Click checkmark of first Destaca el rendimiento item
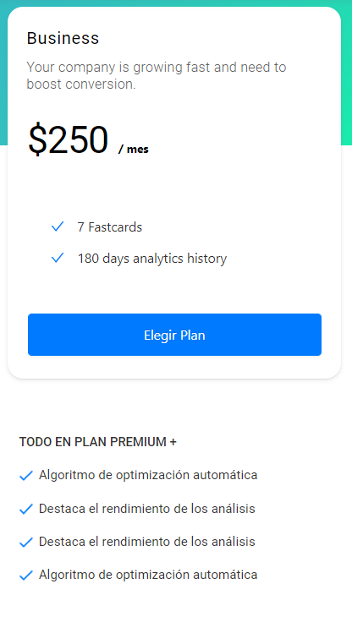 [x=26, y=510]
